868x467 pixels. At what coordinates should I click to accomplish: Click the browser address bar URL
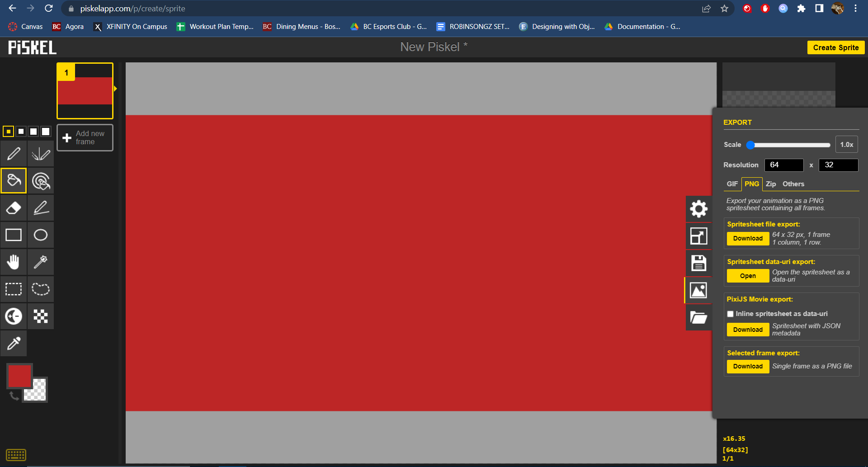coord(132,9)
